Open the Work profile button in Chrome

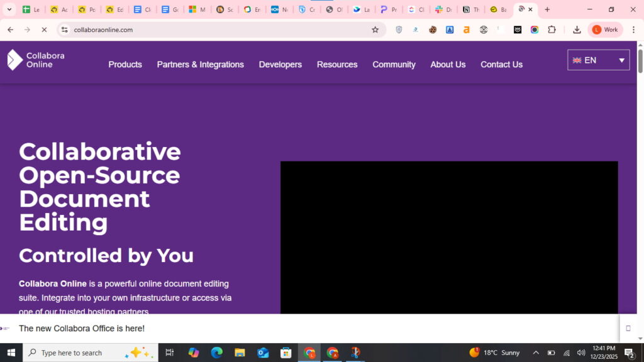click(605, 30)
